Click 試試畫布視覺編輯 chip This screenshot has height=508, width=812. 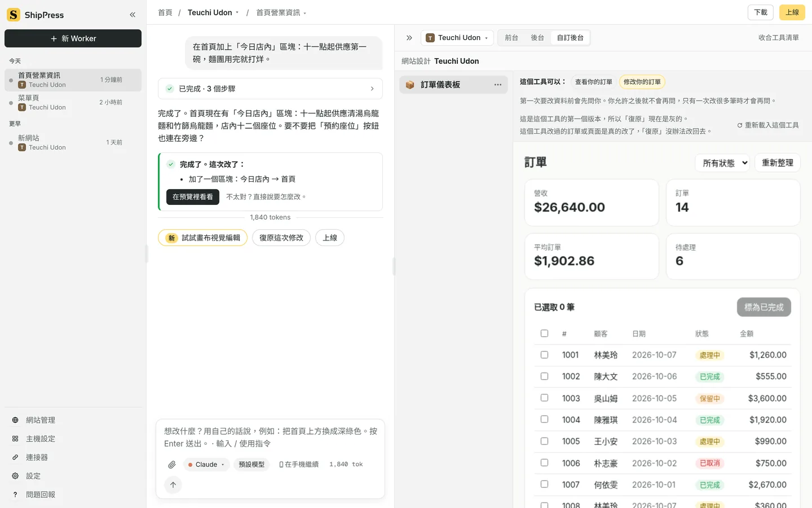(x=203, y=238)
